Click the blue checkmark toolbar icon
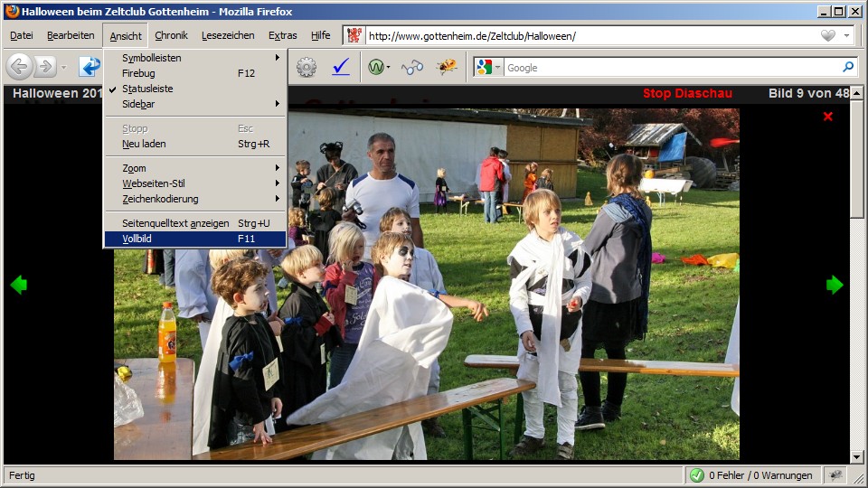This screenshot has height=488, width=868. tap(341, 67)
